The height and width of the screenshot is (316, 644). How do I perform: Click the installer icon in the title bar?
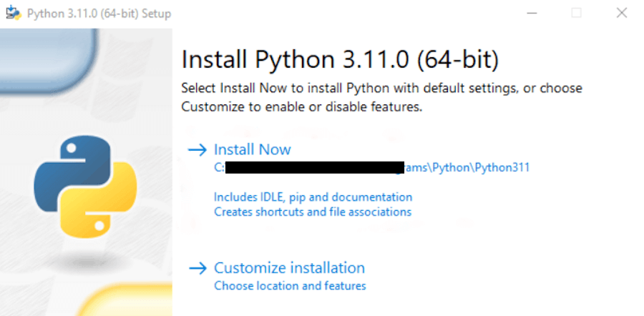[12, 14]
